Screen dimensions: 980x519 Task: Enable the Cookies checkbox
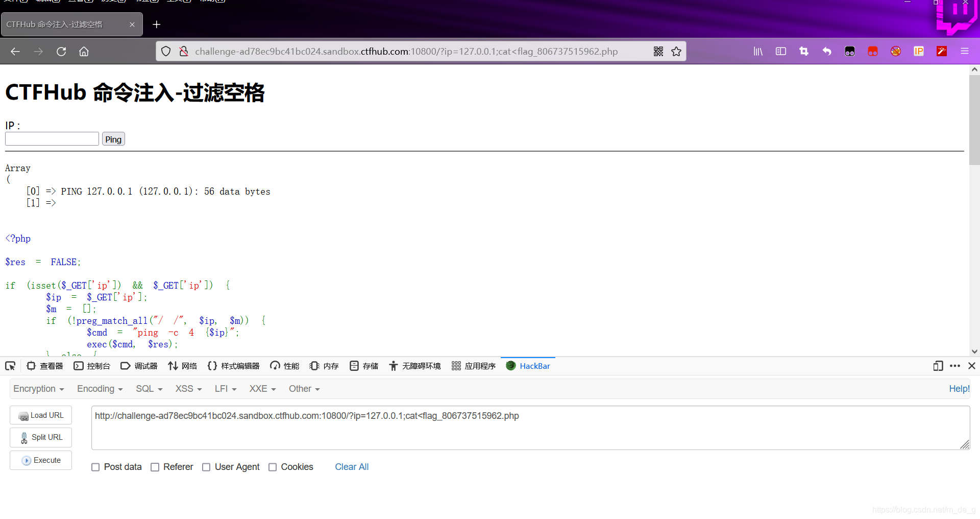point(273,467)
